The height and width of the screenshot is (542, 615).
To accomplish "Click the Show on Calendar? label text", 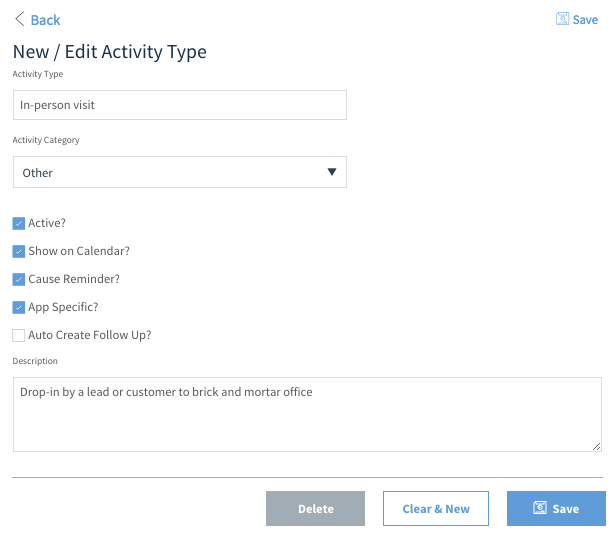I will click(x=79, y=251).
